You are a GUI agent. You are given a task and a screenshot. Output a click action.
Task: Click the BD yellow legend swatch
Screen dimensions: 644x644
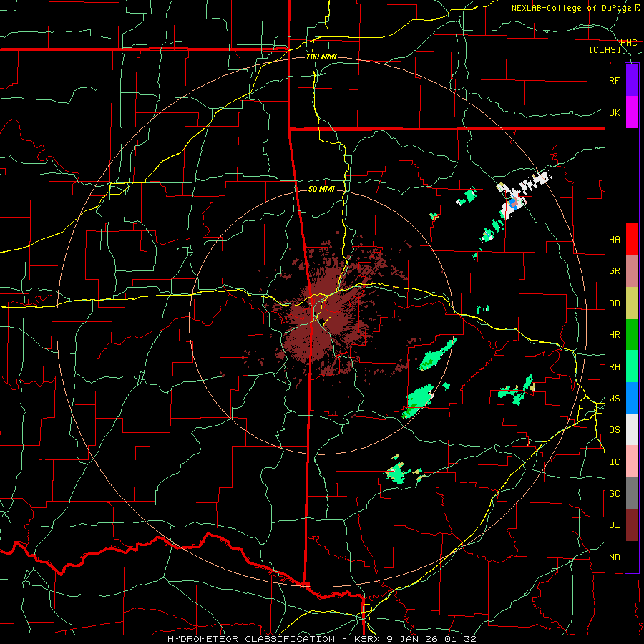coord(632,303)
